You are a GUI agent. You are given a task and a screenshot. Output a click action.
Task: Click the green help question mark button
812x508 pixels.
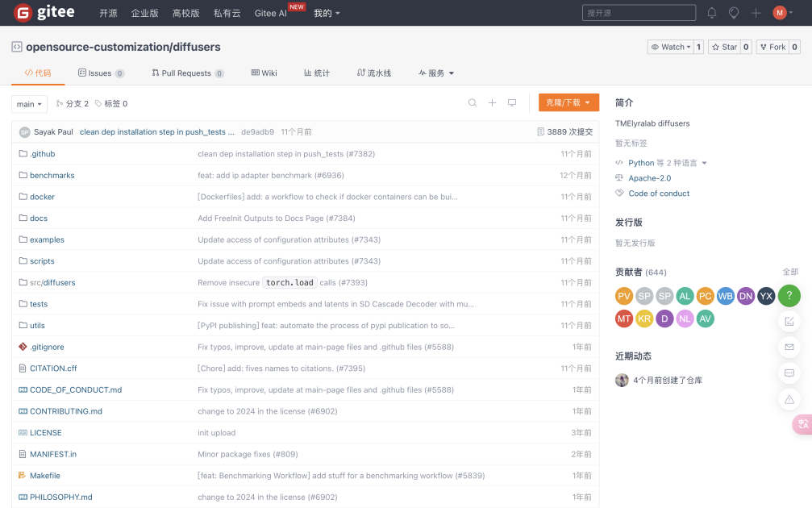click(789, 295)
